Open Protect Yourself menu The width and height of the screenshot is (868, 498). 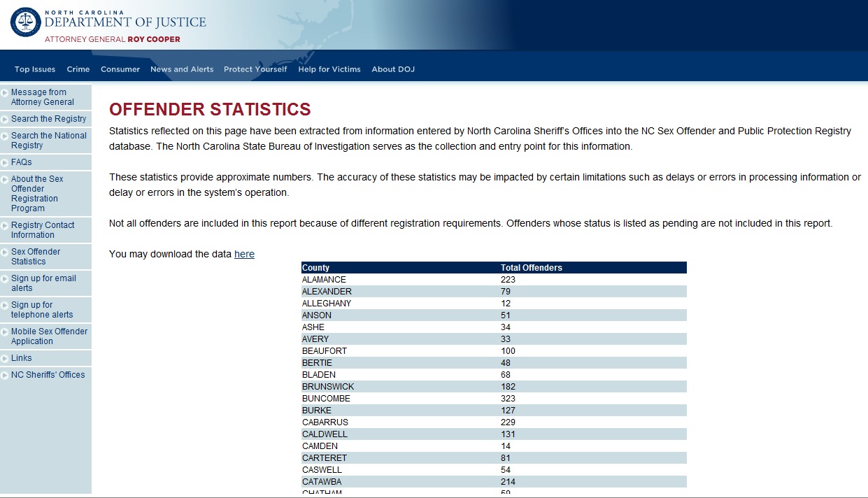[255, 69]
